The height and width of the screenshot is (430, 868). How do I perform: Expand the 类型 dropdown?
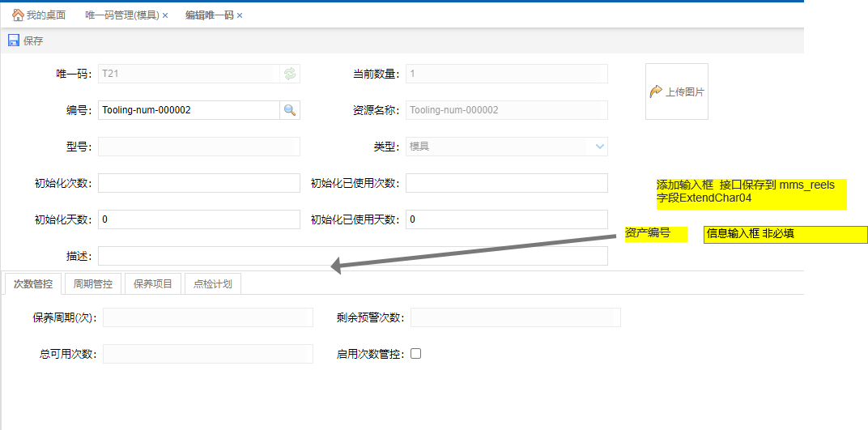(599, 147)
